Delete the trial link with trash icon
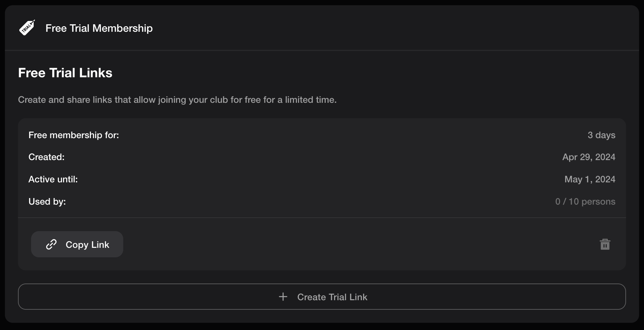Screen dimensions: 644x330 605,244
